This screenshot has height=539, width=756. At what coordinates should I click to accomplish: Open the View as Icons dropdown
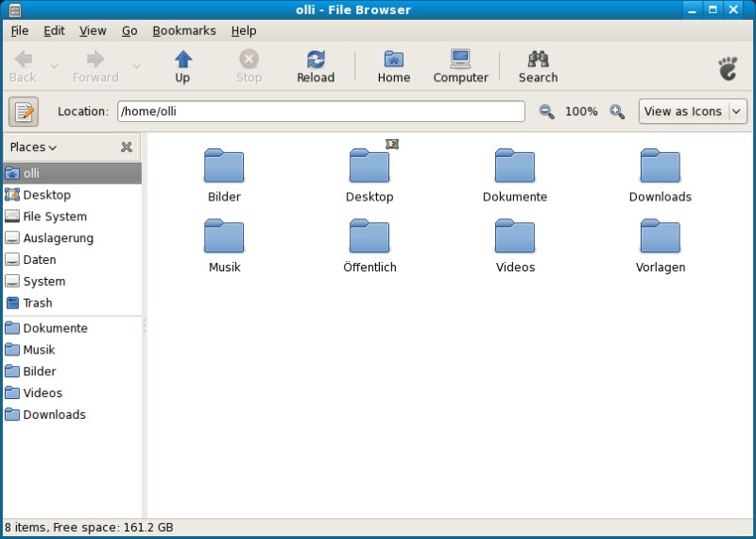click(693, 112)
